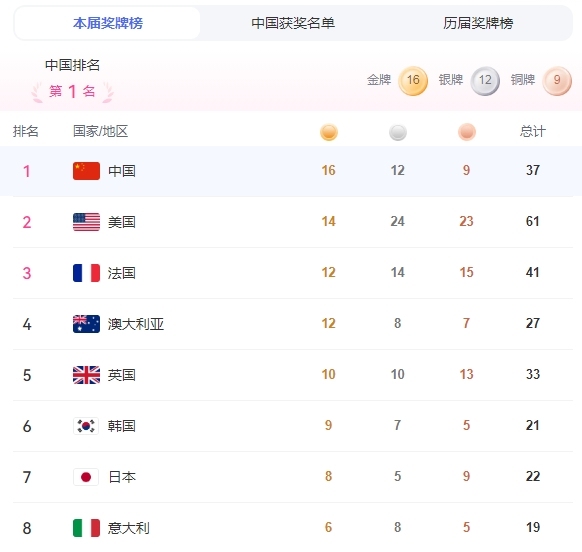Viewport: 582px width, 552px height.
Task: Click the bronze medal column header icon
Action: click(x=467, y=132)
